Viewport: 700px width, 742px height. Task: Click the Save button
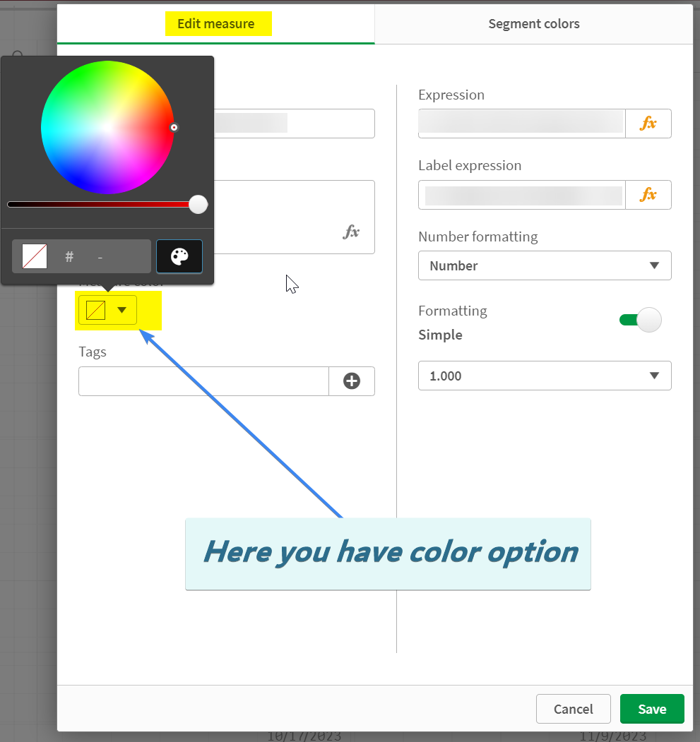pyautogui.click(x=651, y=709)
